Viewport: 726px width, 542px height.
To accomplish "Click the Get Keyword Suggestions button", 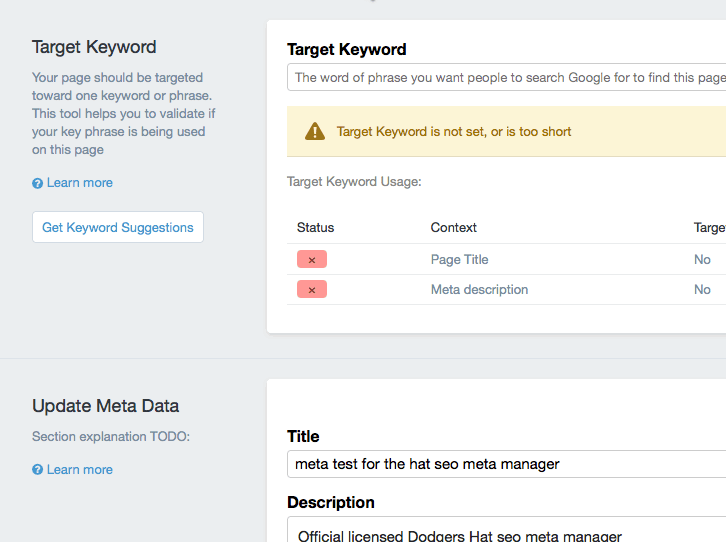I will 118,227.
